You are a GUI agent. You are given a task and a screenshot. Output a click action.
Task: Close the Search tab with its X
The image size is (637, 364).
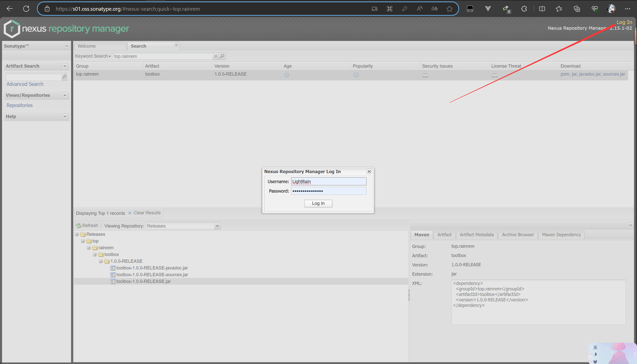click(x=176, y=45)
